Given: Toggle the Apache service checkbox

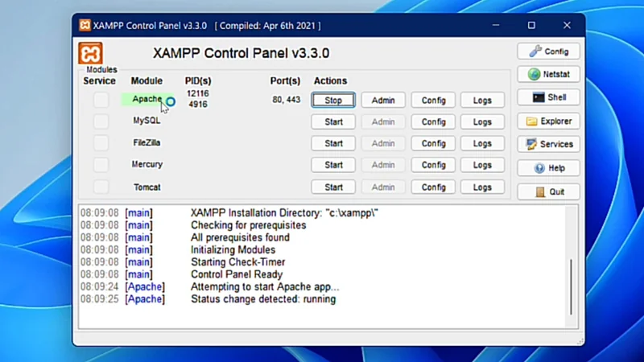Looking at the screenshot, I should point(101,100).
